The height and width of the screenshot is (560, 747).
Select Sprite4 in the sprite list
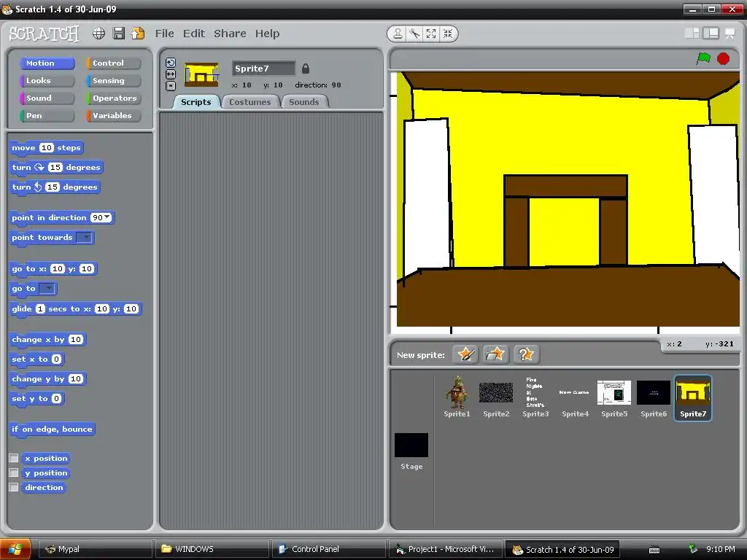pos(575,397)
